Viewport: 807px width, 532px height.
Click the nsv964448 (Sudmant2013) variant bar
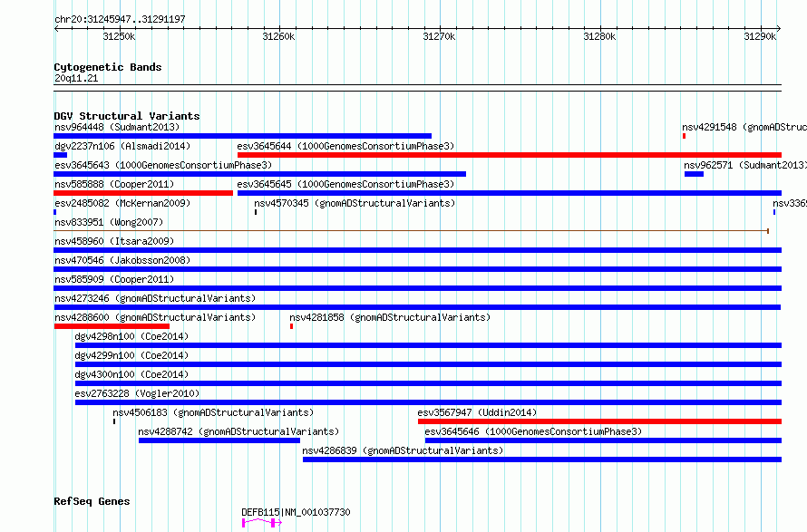click(242, 136)
